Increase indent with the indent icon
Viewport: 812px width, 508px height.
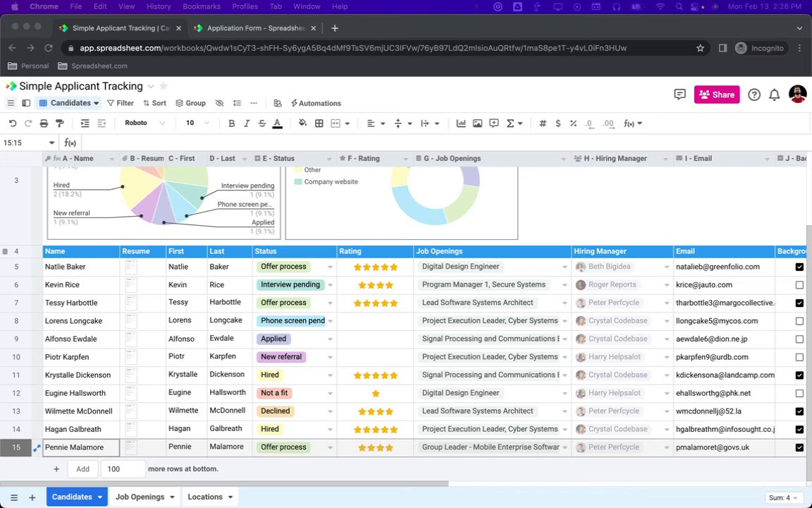click(85, 123)
